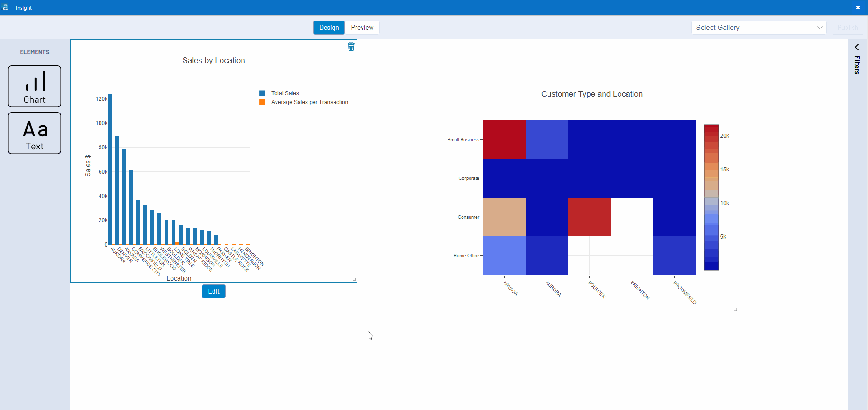This screenshot has width=868, height=410.
Task: Close the Insight window
Action: tap(858, 7)
